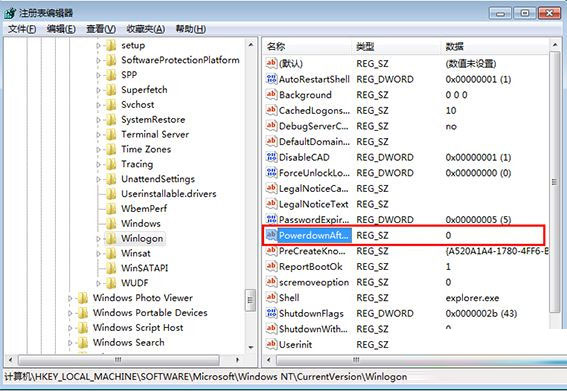Image resolution: width=567 pixels, height=391 pixels.
Task: Expand the Windows Script Host node
Action: coord(70,328)
